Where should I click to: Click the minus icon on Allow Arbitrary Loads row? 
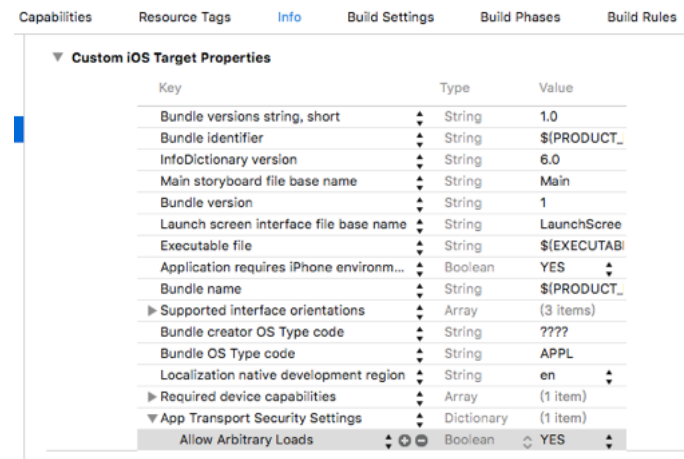coord(421,441)
